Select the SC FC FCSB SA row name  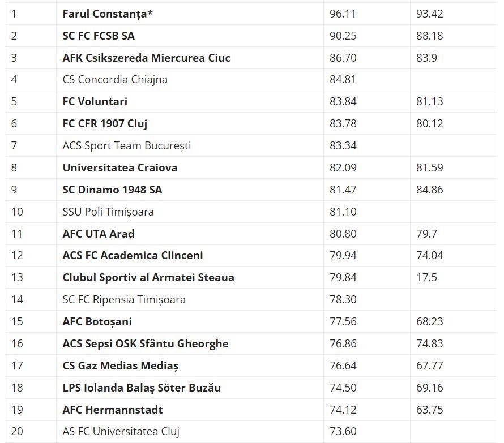(99, 36)
